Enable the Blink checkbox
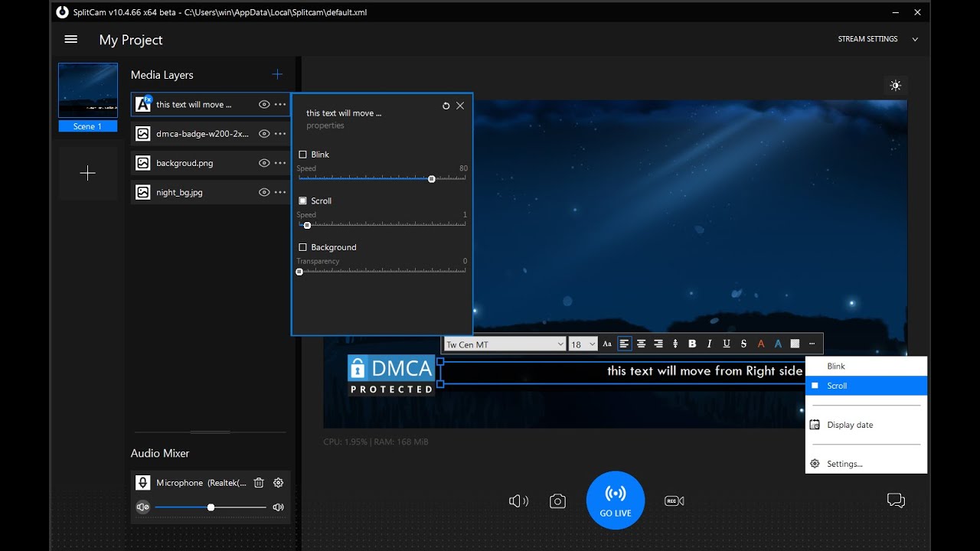This screenshot has width=980, height=551. 303,155
